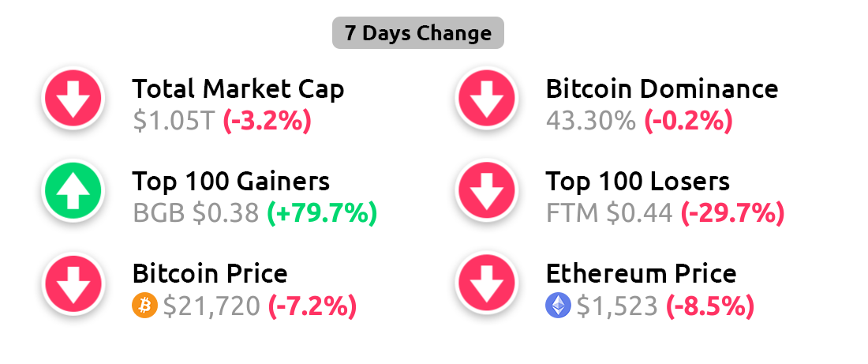Click the Bitcoin Price title
The height and width of the screenshot is (364, 868).
[210, 274]
